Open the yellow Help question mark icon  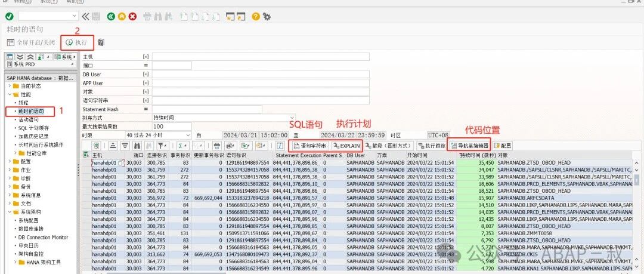pyautogui.click(x=256, y=17)
